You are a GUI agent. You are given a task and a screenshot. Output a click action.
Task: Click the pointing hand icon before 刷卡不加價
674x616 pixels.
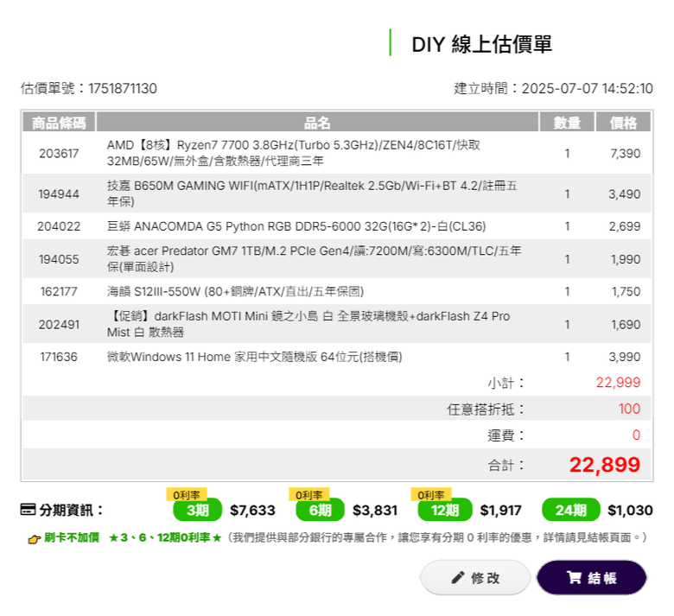(x=34, y=538)
